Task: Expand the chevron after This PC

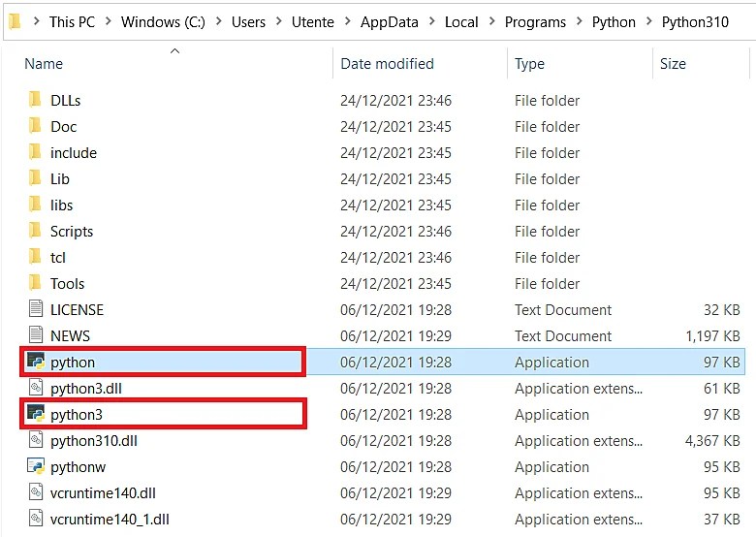Action: [x=109, y=21]
